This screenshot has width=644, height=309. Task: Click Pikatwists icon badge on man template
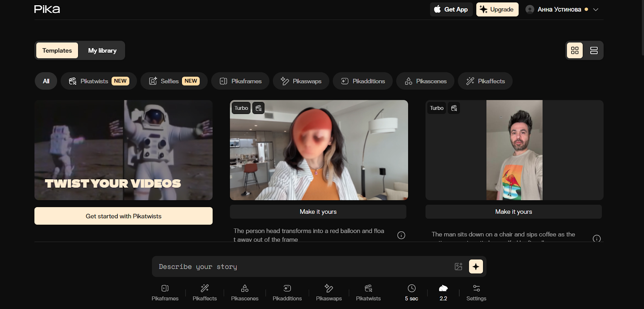454,108
